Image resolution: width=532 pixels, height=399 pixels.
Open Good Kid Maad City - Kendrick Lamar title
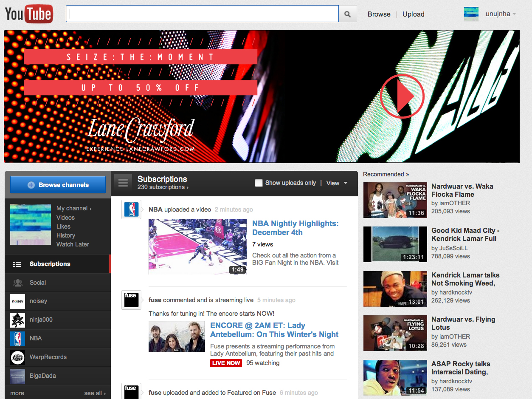(x=465, y=235)
